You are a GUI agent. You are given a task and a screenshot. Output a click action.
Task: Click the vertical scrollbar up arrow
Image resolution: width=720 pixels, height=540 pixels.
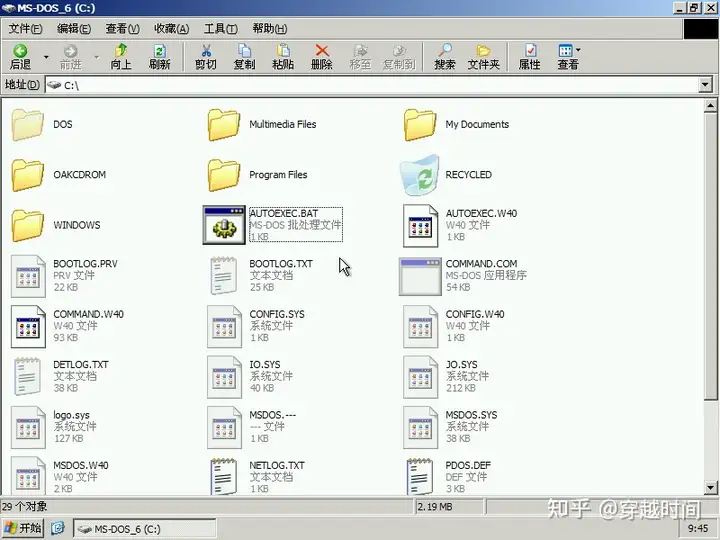tap(710, 106)
